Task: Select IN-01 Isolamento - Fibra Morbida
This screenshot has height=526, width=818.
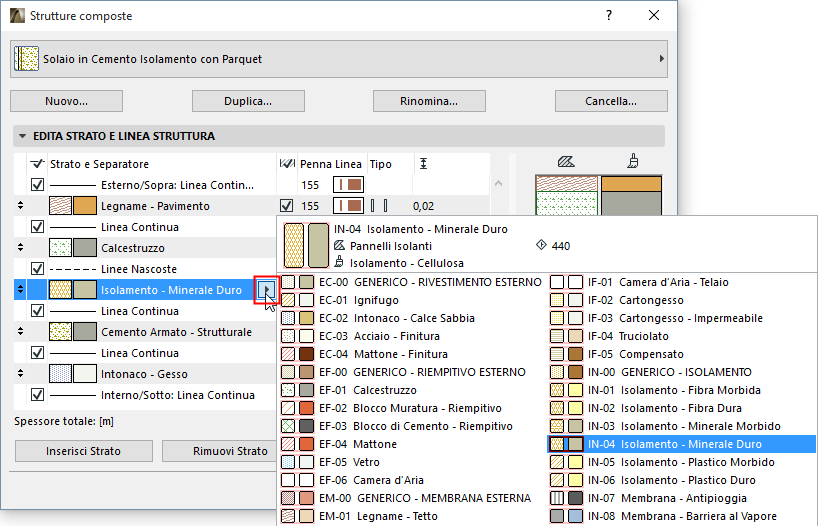Action: (x=681, y=390)
